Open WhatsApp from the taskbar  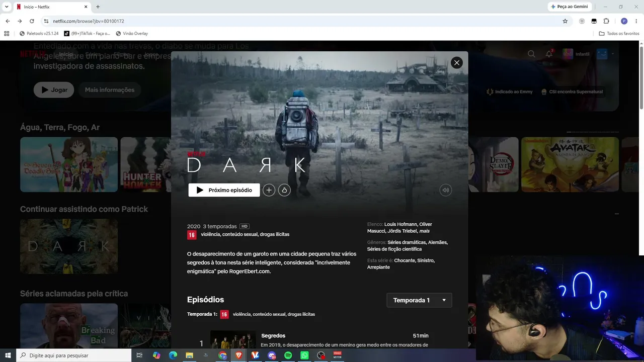coord(304,355)
